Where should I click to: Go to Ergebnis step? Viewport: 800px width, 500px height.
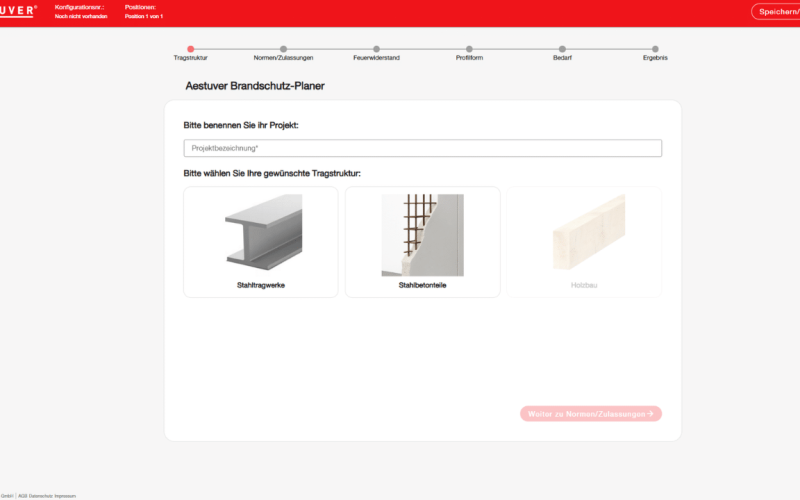click(655, 53)
